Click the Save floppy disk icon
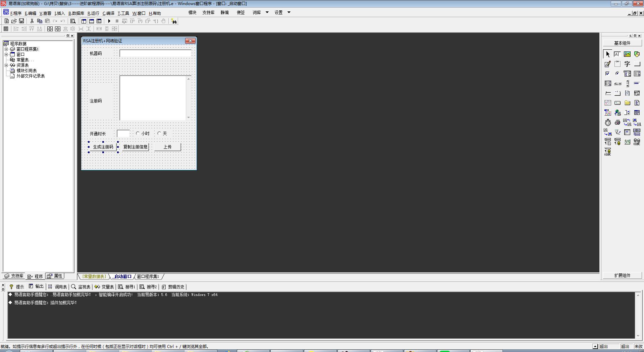644x352 pixels. click(x=21, y=21)
